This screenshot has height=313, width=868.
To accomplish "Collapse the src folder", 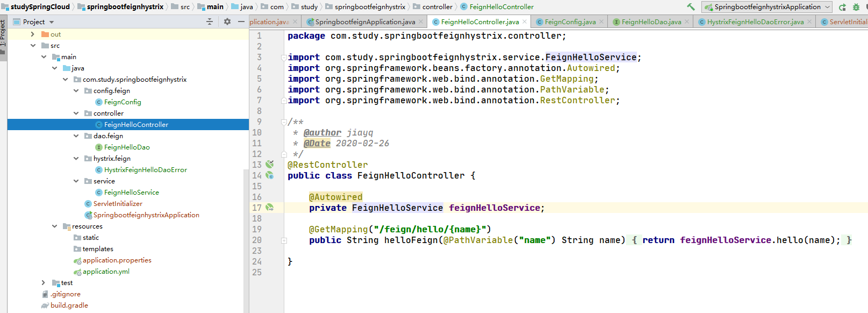I will point(33,45).
